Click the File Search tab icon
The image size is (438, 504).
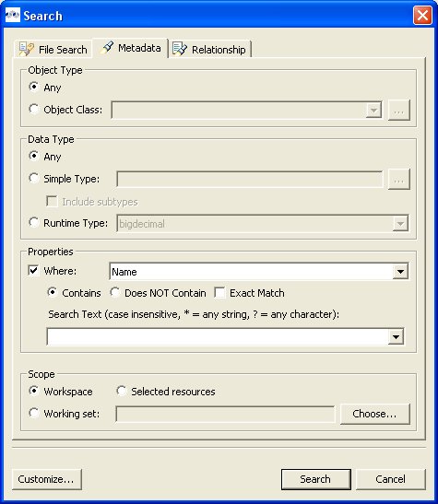pyautogui.click(x=26, y=49)
